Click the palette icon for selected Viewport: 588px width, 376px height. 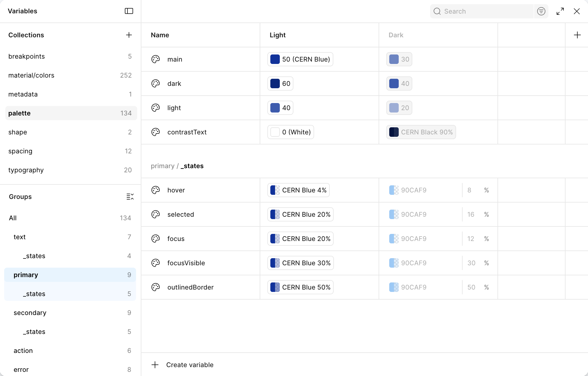pos(156,214)
